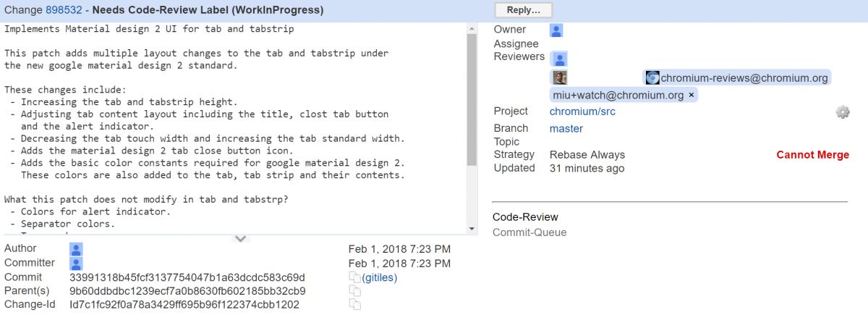Click the first reviewer's generic avatar
The width and height of the screenshot is (868, 315).
[x=559, y=59]
